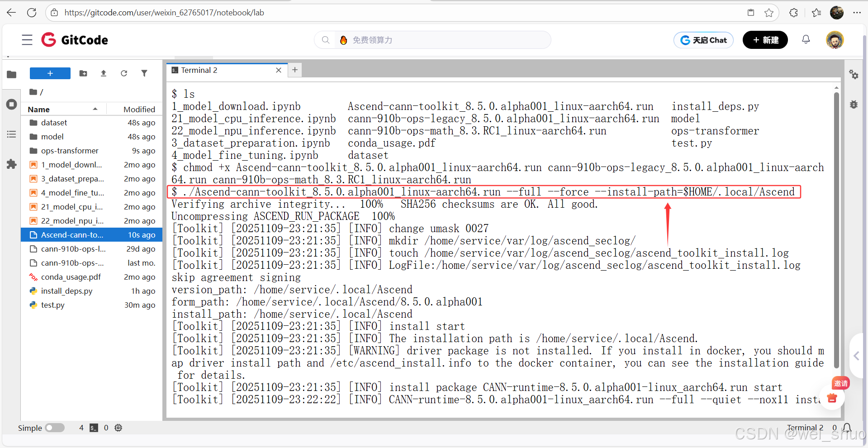The height and width of the screenshot is (448, 868).
Task: Upload files using the upload icon
Action: coord(103,73)
